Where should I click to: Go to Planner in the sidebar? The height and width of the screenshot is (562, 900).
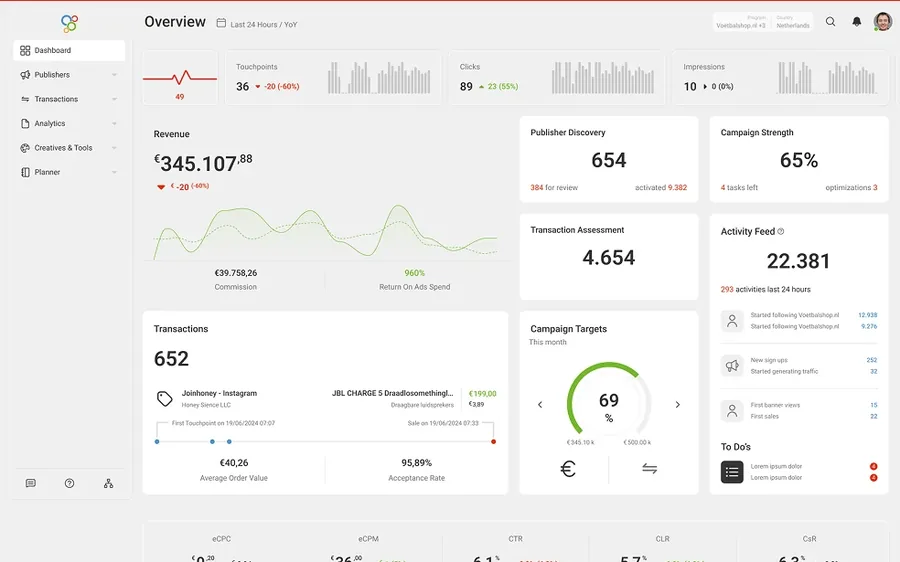[69, 172]
